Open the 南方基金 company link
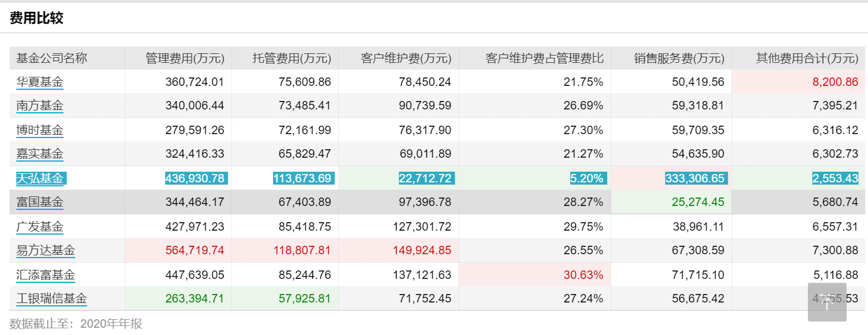 click(x=40, y=105)
